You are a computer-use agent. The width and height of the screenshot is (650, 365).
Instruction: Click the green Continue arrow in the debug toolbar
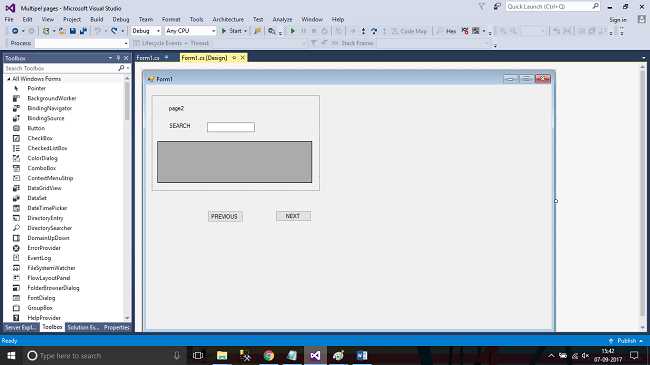[292, 31]
